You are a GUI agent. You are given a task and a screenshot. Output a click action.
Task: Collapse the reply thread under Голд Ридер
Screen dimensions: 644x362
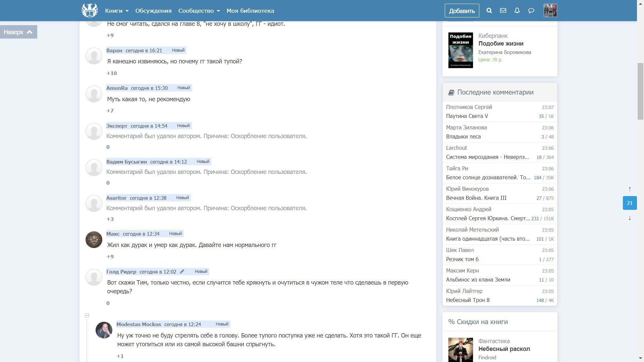pos(87,315)
